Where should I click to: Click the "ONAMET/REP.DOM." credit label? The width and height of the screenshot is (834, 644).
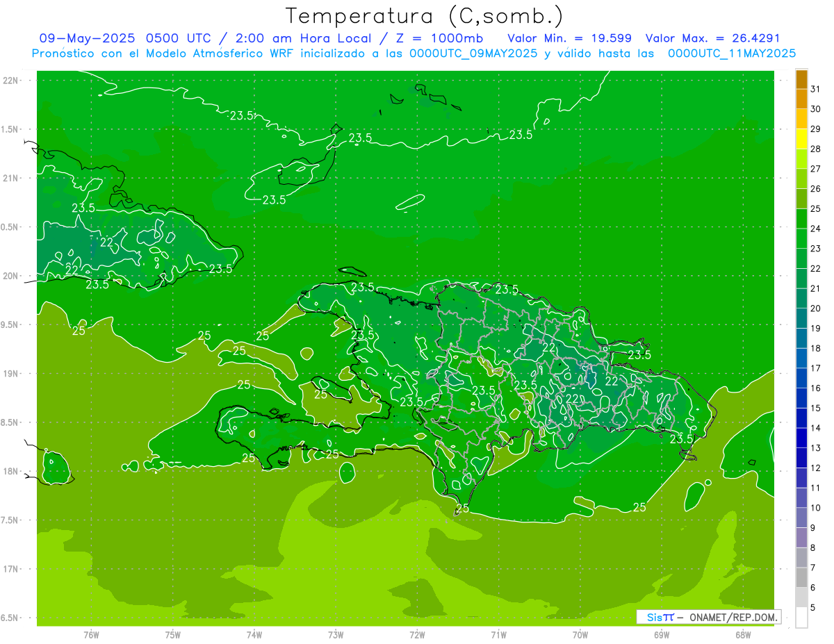(735, 617)
